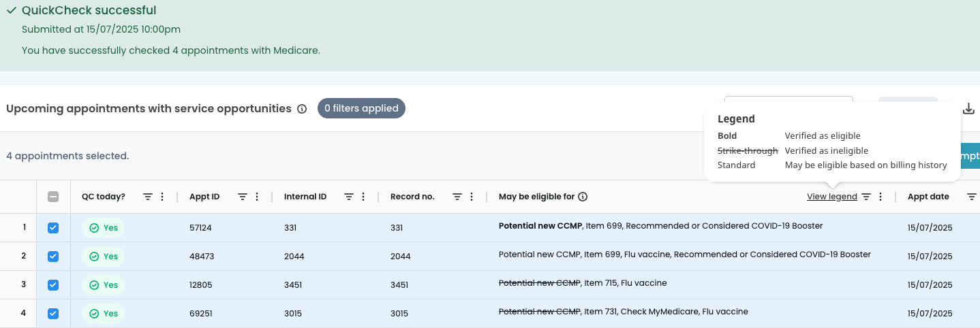Click the Internal ID column header label
Viewport: 980px width, 328px height.
[305, 197]
